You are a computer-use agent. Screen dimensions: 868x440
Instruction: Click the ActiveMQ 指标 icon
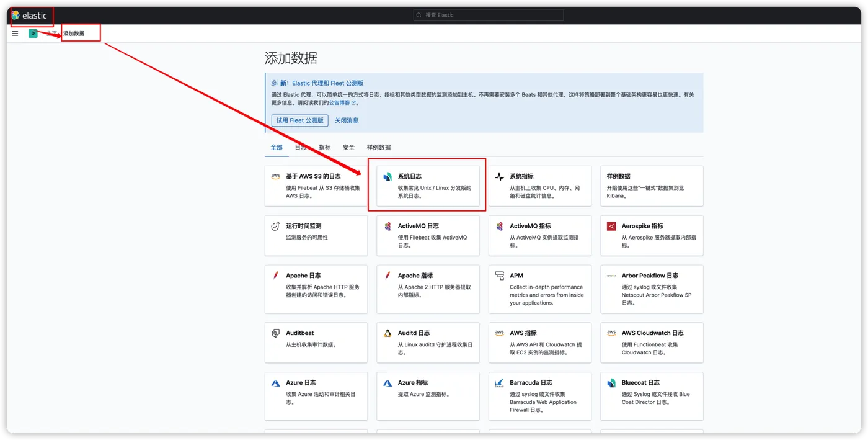click(x=500, y=227)
